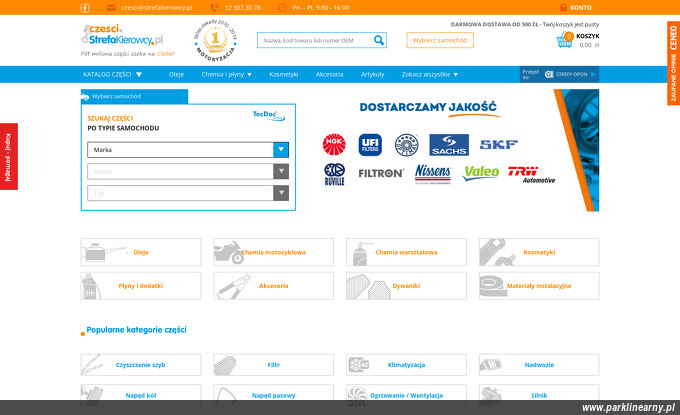Open the Płyny i dodatki category tile
Screen dimensions: 680x415
[x=141, y=286]
